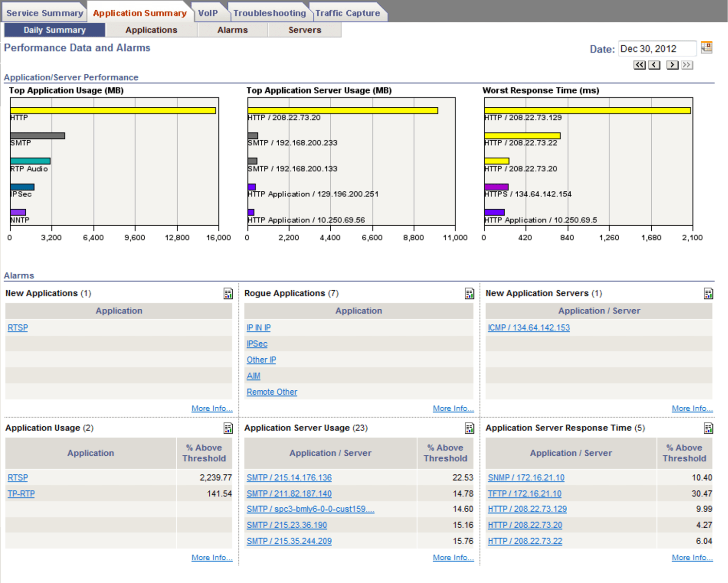Open ICMP / 134.64.142.153 server details
728x583 pixels.
click(x=528, y=328)
